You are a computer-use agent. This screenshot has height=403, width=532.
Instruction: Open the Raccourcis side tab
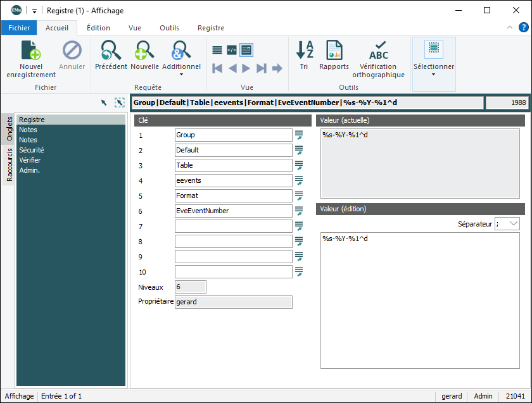(9, 165)
